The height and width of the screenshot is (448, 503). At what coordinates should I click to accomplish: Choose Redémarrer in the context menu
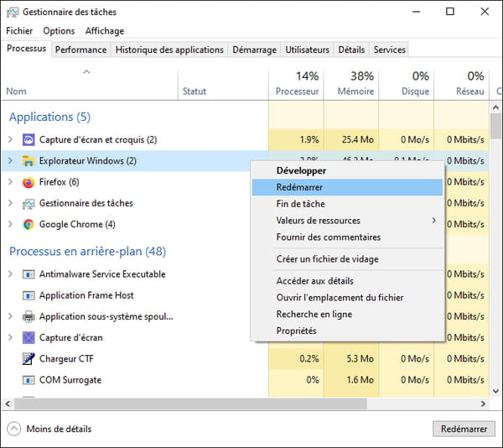(x=347, y=187)
